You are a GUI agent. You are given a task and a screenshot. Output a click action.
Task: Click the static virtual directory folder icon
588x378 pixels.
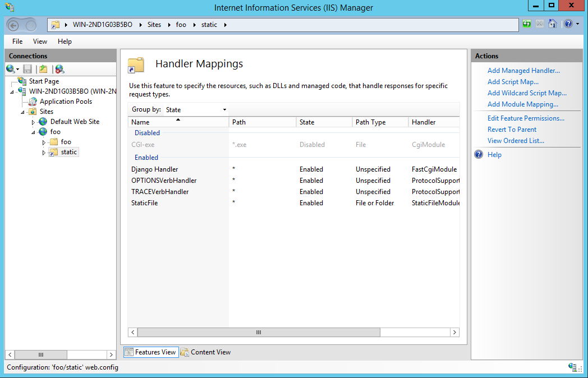coord(54,152)
